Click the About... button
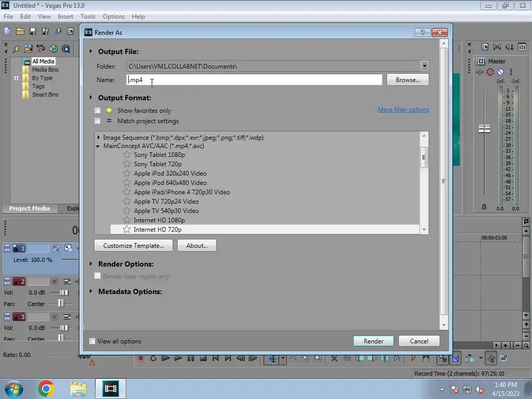 pos(197,245)
